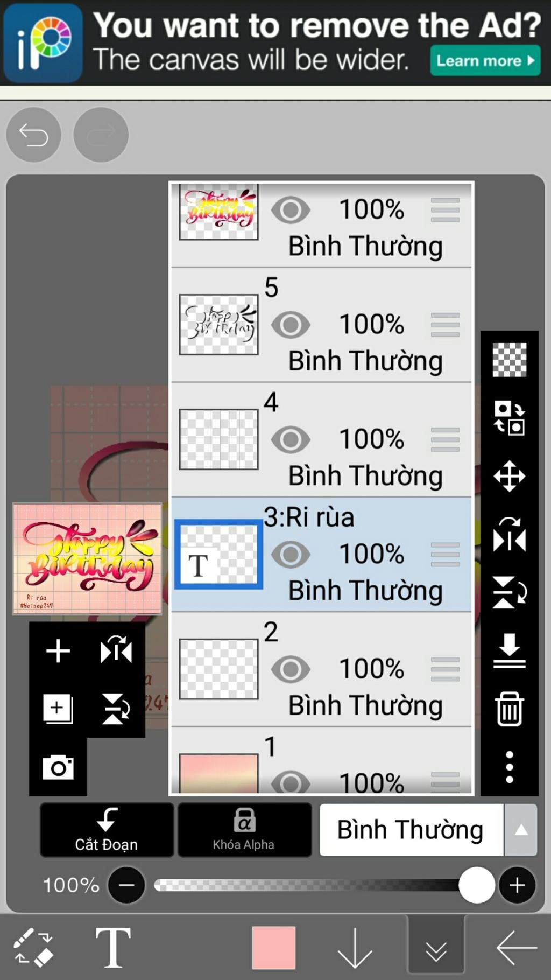Viewport: 551px width, 980px height.
Task: Click the checkerboard transparency icon
Action: click(x=509, y=360)
